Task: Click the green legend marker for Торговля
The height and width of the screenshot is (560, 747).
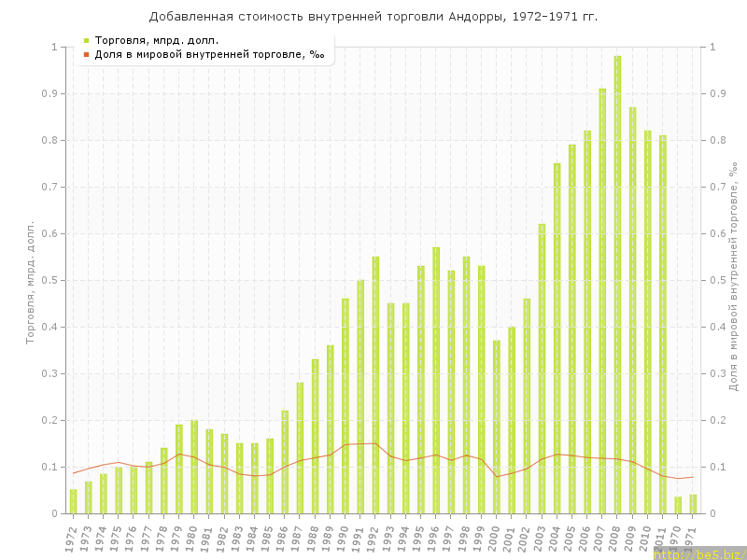Action: tap(86, 40)
